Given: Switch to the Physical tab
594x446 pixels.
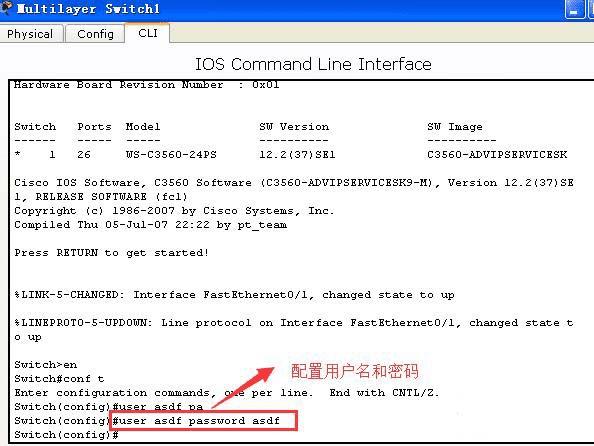Looking at the screenshot, I should pos(30,34).
